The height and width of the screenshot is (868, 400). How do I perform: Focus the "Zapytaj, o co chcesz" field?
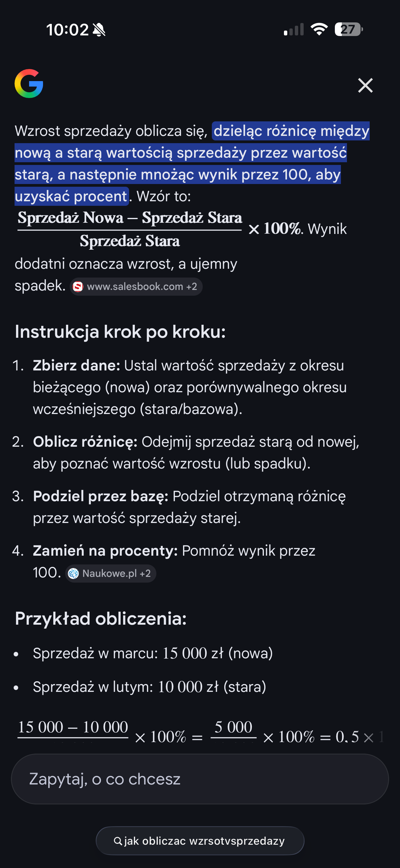tap(200, 779)
